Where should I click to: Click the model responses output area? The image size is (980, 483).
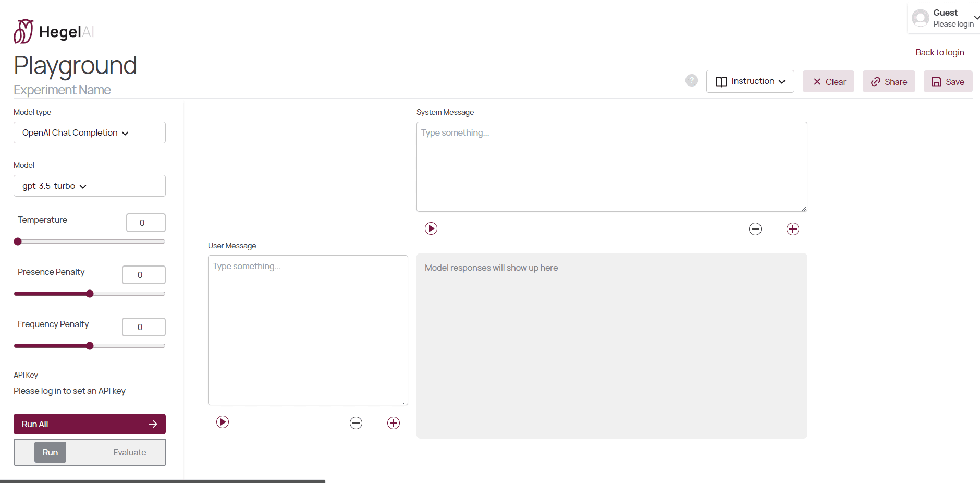612,346
